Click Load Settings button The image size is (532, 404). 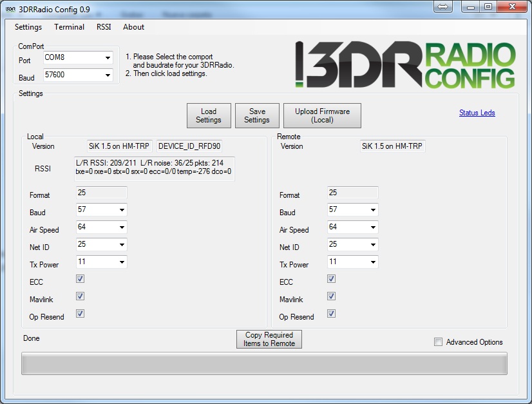coord(209,116)
